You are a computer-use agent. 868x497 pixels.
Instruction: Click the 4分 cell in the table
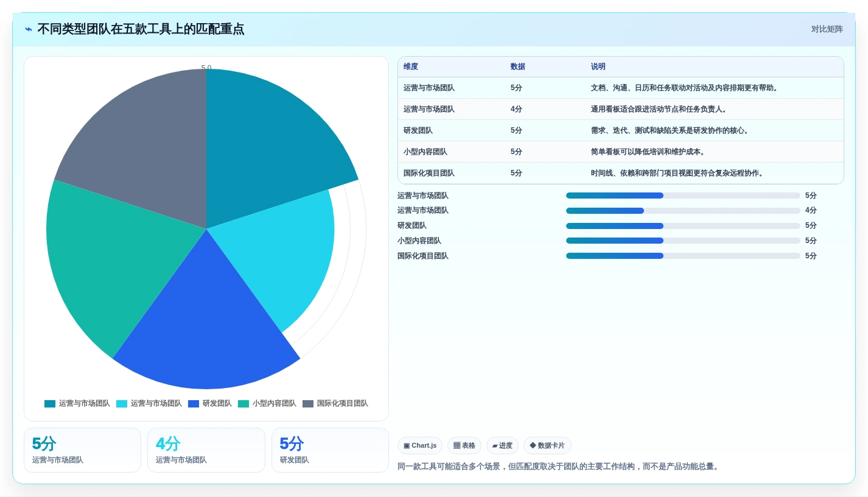click(x=516, y=110)
